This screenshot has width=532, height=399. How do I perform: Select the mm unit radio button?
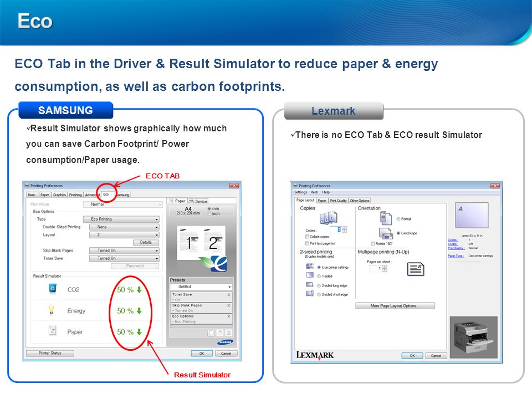click(x=209, y=209)
